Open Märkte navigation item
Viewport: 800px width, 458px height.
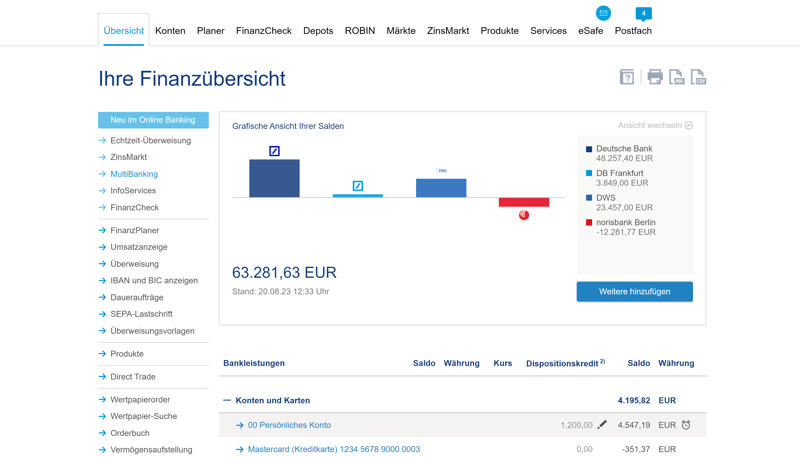point(401,31)
